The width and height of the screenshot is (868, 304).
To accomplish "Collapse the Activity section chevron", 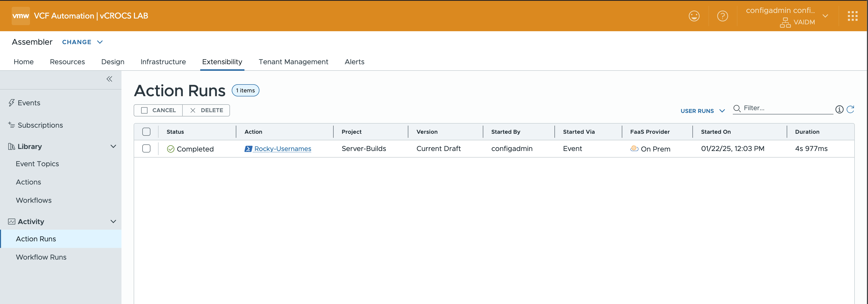I will tap(113, 222).
